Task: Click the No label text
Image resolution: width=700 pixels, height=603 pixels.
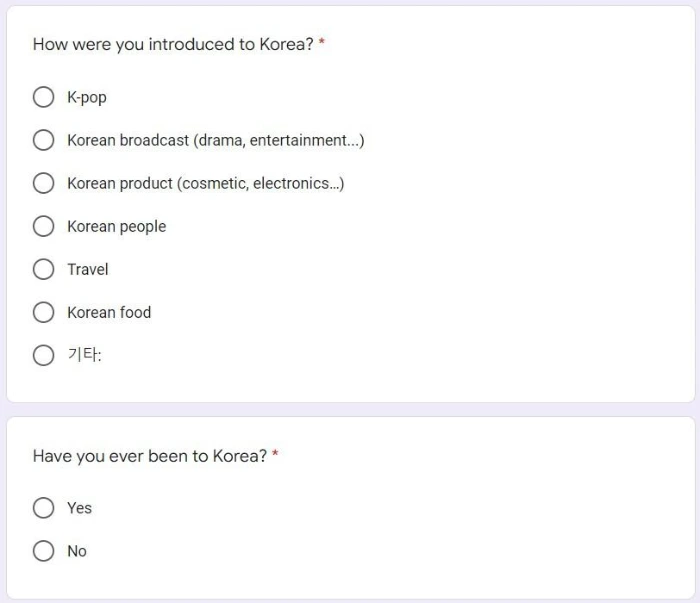Action: tap(77, 551)
